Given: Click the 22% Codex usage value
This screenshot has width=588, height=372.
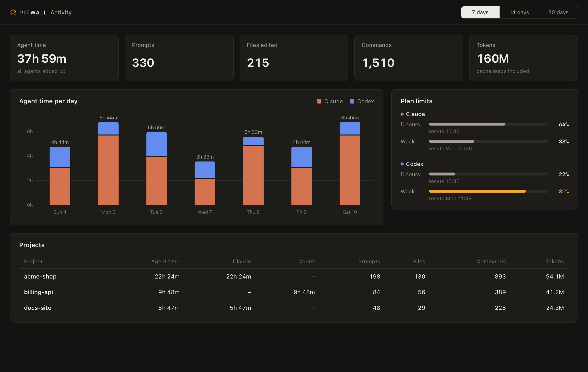Looking at the screenshot, I should 564,174.
